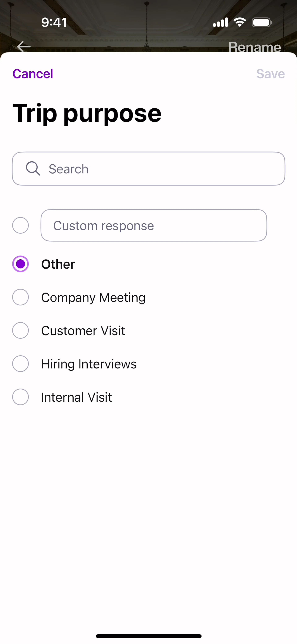Tap the back arrow icon
The height and width of the screenshot is (644, 297).
click(24, 46)
